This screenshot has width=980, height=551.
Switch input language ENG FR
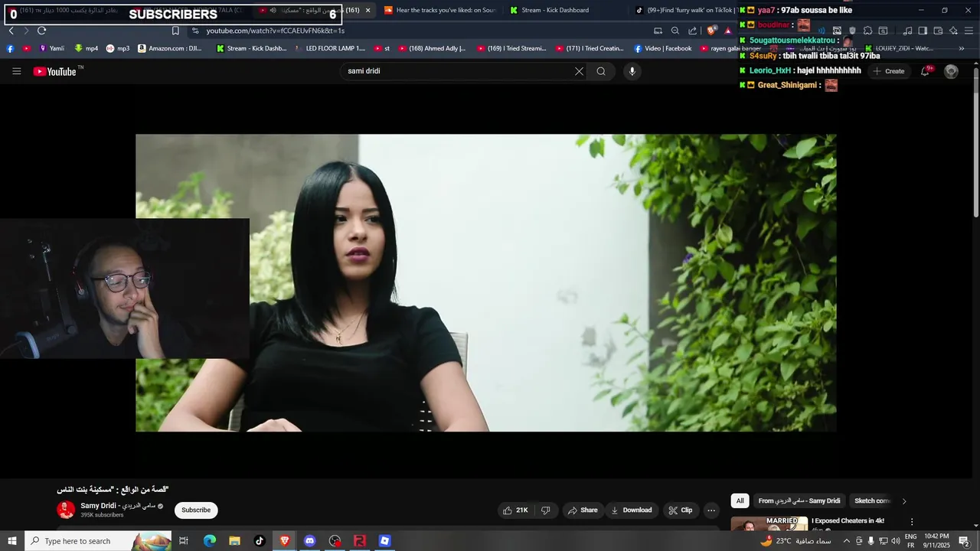coord(911,541)
